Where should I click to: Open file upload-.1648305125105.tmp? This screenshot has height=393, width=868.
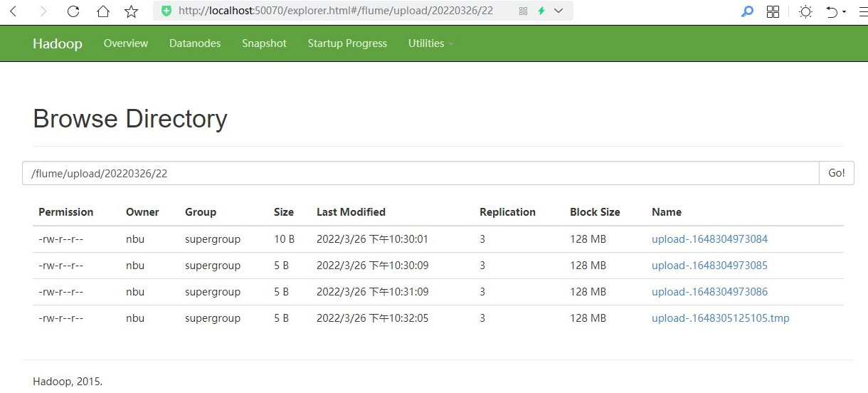[720, 318]
